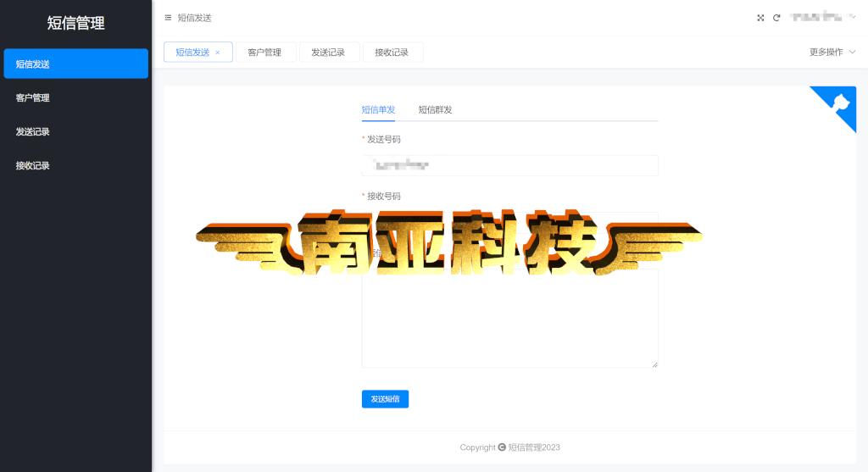Close the 短信发送 tab with its x
The height and width of the screenshot is (472, 868).
[x=218, y=53]
